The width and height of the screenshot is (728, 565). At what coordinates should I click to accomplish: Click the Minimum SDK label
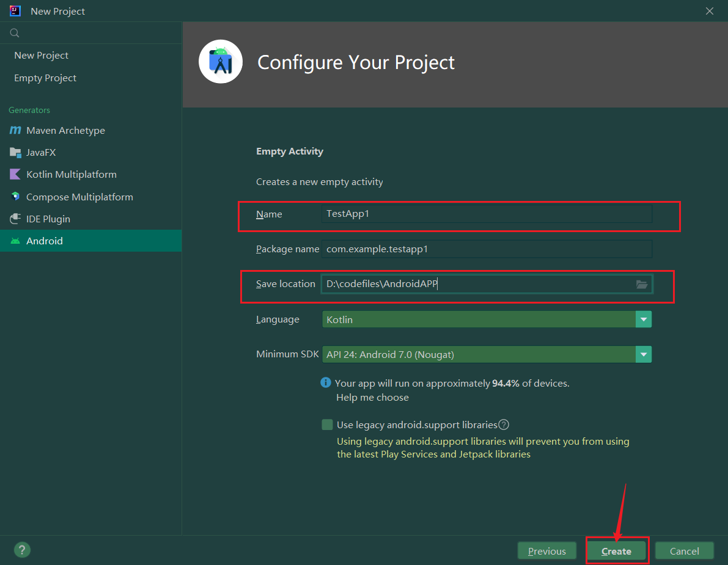click(x=287, y=354)
